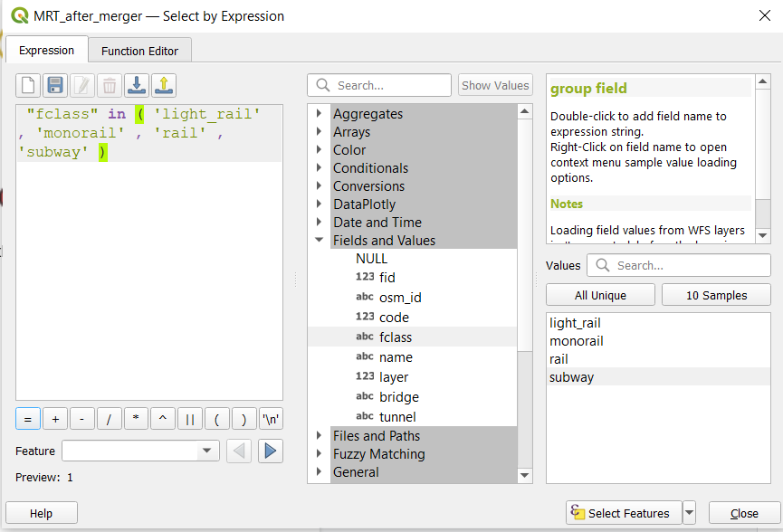Click the 10 Samples button
Image resolution: width=783 pixels, height=532 pixels.
click(x=716, y=295)
